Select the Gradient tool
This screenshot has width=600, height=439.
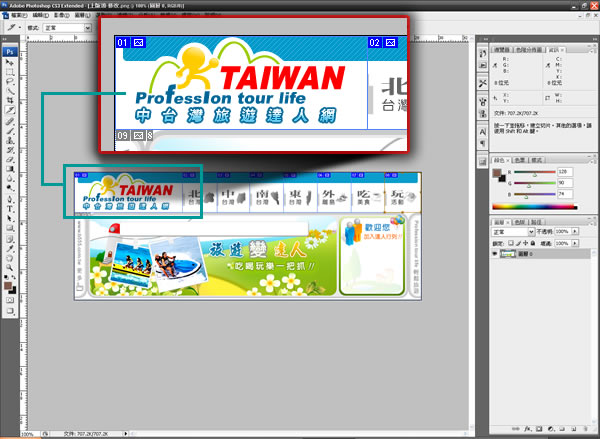click(10, 169)
